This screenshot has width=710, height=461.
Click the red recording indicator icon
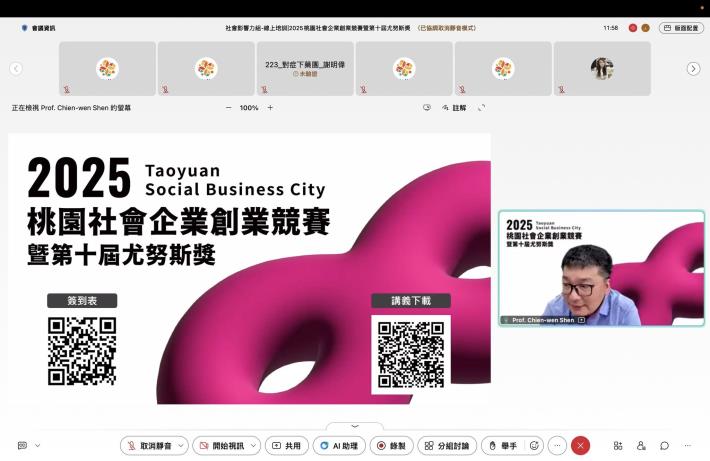pos(633,28)
